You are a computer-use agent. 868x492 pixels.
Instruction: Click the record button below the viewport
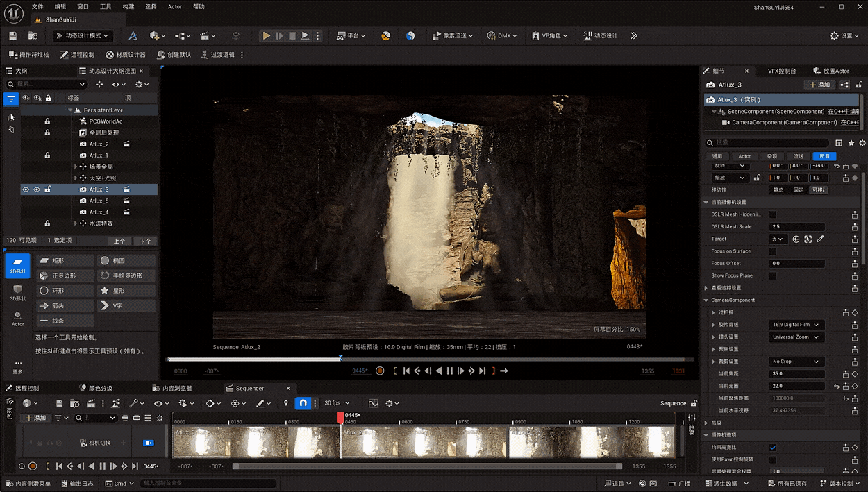pyautogui.click(x=380, y=371)
